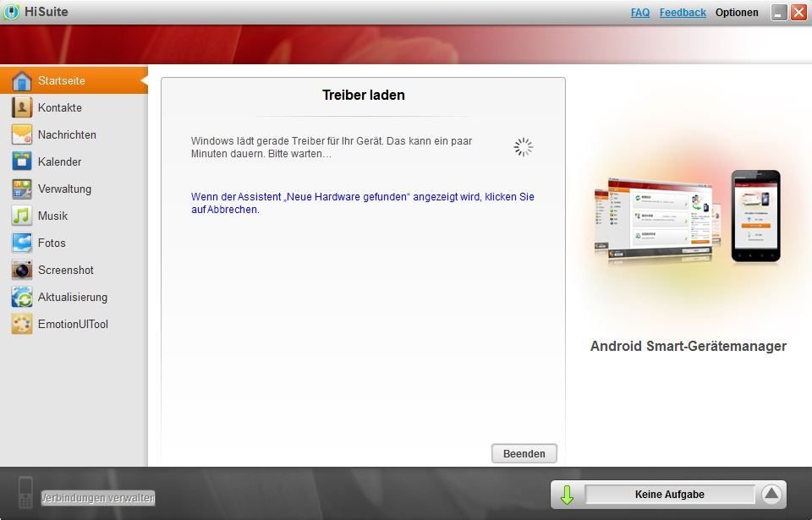Click the phone device icon in bottom bar
The width and height of the screenshot is (812, 520).
point(25,492)
